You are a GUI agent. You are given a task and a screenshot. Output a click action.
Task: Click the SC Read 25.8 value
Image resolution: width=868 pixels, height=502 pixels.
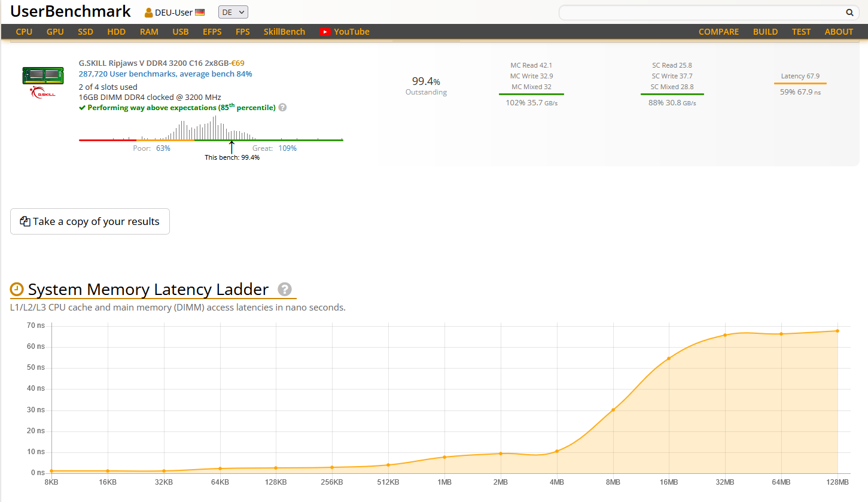(672, 65)
